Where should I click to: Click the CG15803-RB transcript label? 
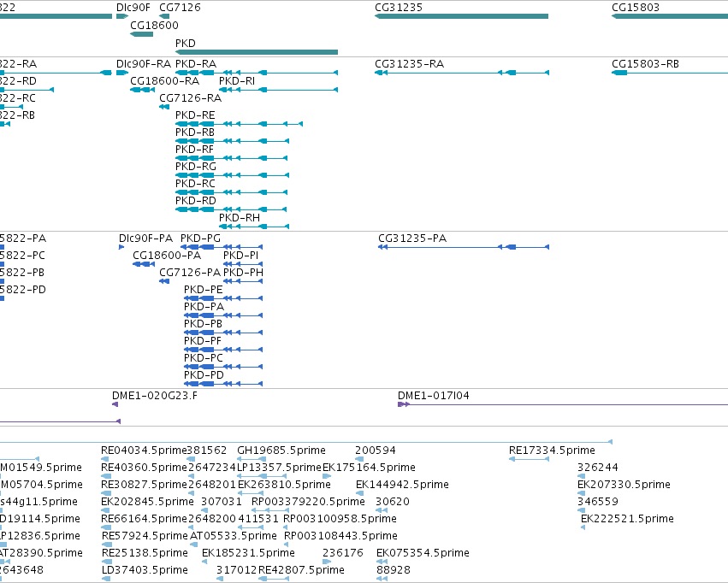[x=645, y=63]
